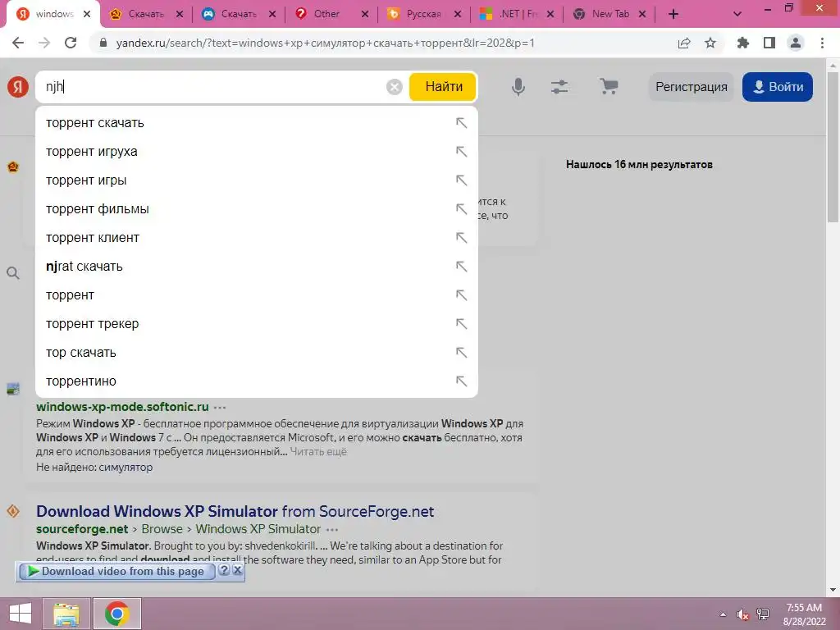Fill query arrow for 'торрент клиент'
Screen dimensions: 840x630
[461, 237]
